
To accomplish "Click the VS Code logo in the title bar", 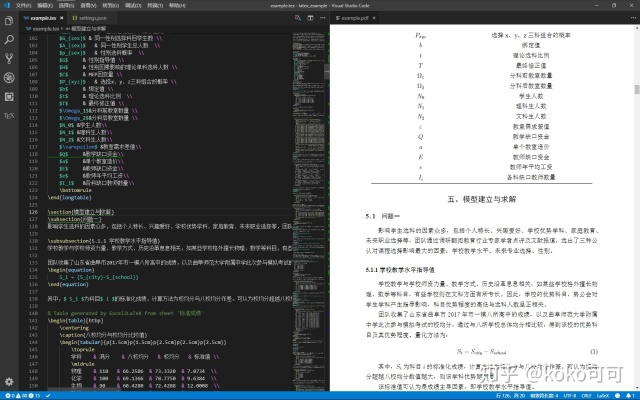I will pos(6,5).
